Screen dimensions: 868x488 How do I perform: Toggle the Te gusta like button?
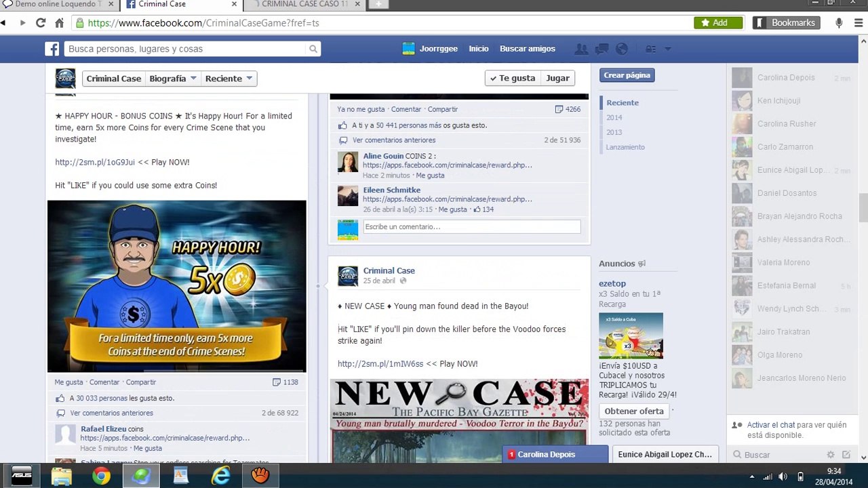[513, 78]
